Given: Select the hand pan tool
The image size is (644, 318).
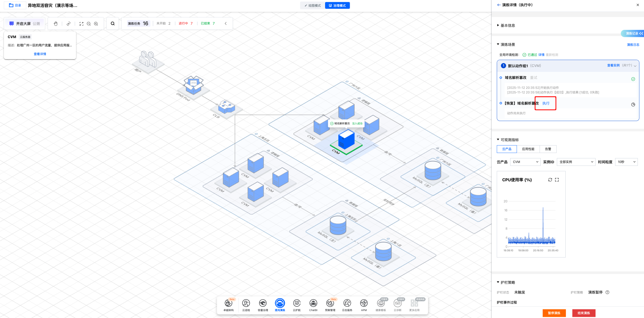Looking at the screenshot, I should (x=56, y=24).
